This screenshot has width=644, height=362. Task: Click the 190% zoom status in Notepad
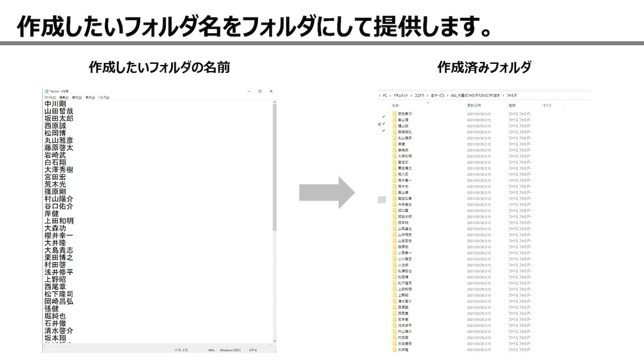[211, 350]
